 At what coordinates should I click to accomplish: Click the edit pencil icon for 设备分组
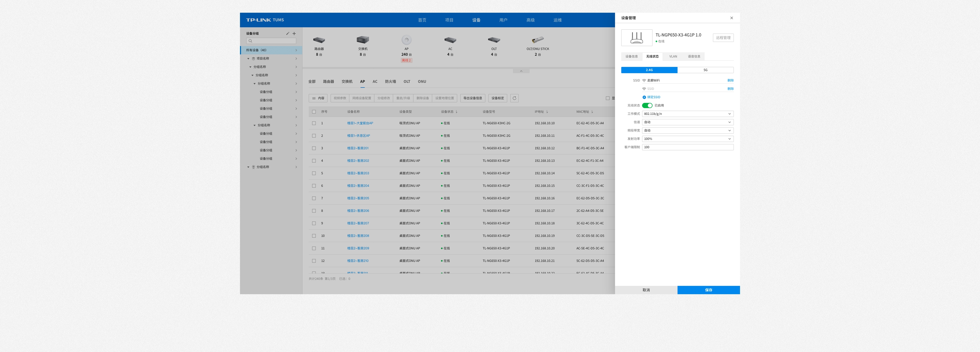288,33
